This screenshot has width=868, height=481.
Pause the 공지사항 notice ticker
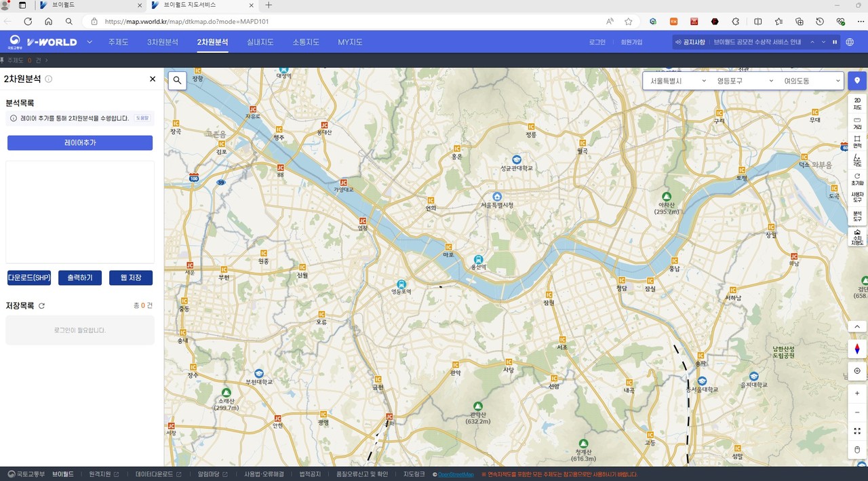tap(834, 42)
